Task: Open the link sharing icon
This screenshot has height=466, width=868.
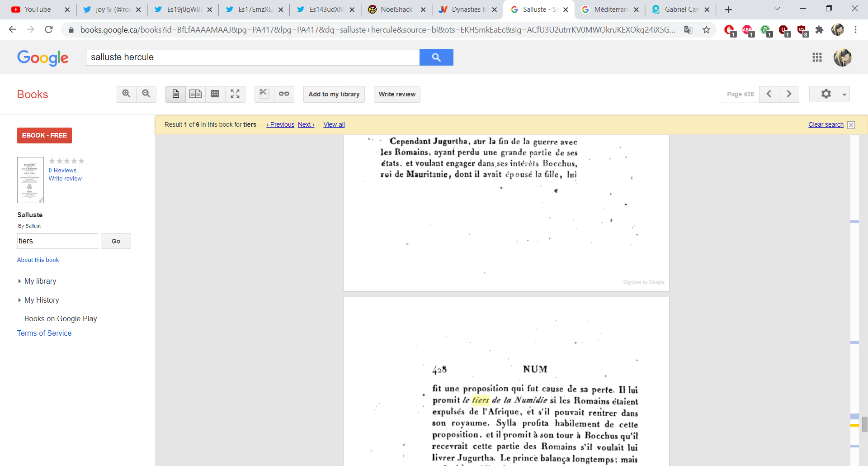Action: [284, 94]
